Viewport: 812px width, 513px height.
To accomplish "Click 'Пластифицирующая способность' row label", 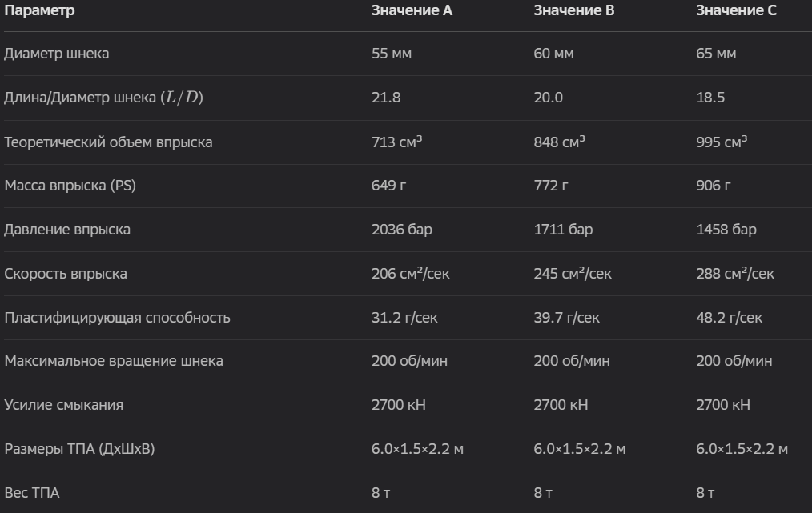I will click(x=117, y=318).
